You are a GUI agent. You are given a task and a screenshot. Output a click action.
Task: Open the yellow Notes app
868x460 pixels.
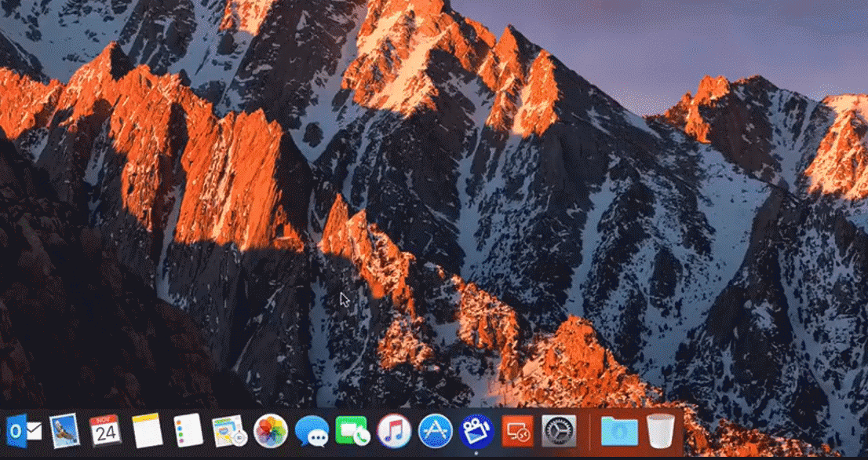pos(147,430)
